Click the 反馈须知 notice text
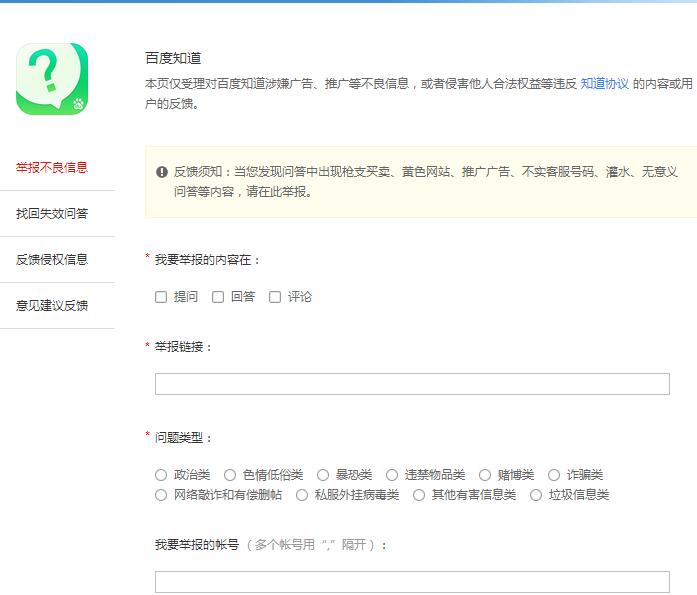This screenshot has height=595, width=697. coord(425,182)
